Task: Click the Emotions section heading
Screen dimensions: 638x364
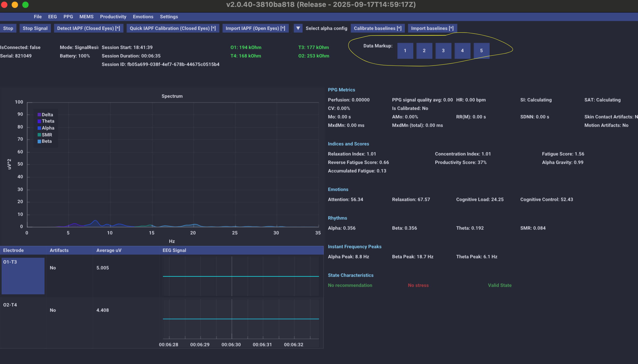Action: pyautogui.click(x=338, y=189)
